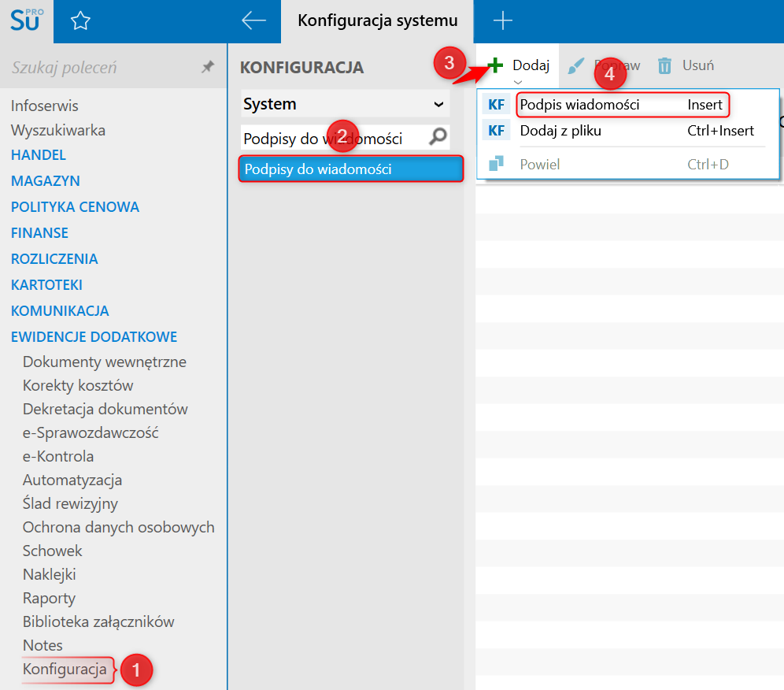
Task: Click the Usuń trash can icon
Action: click(x=664, y=65)
